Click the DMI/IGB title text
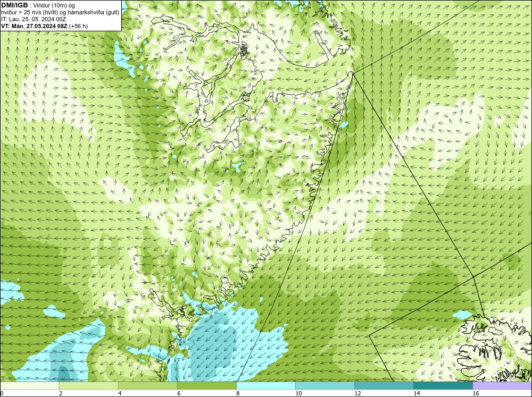 [x=14, y=5]
